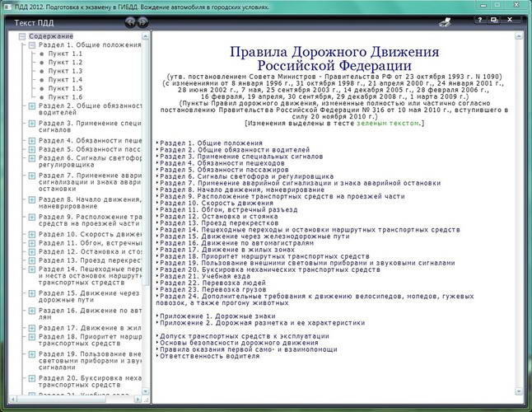Screen dimensions: 532x412
Task: Expand Раздел 18 tree node
Action: coord(32,337)
